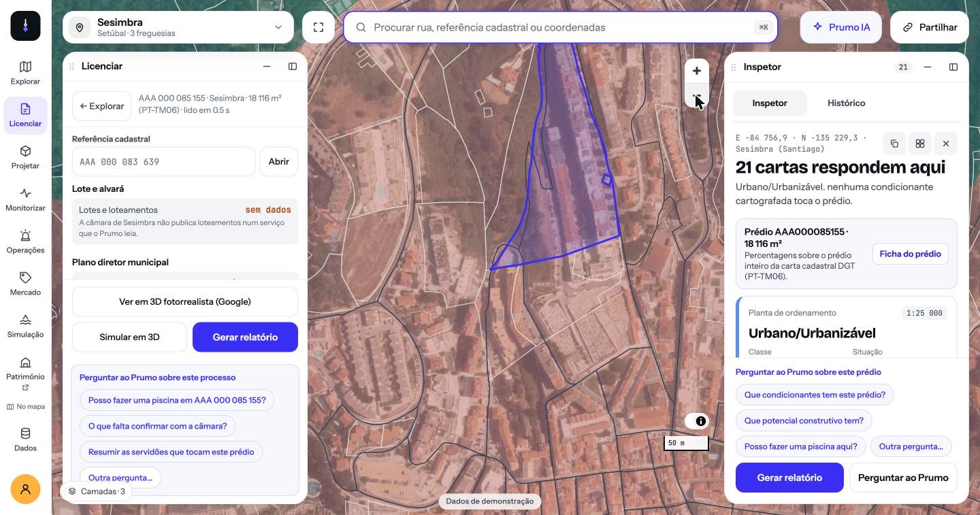This screenshot has width=980, height=515.
Task: Open Ver em 3D fotorrealista (Google)
Action: [x=185, y=301]
